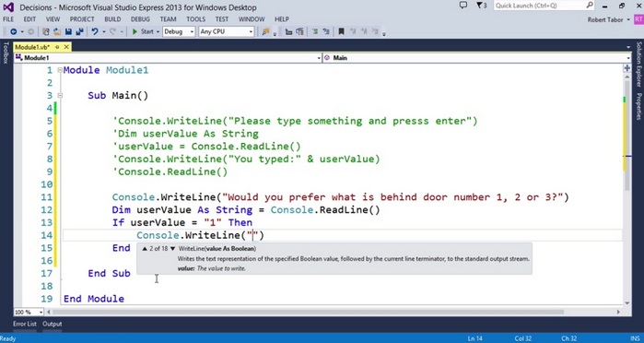The width and height of the screenshot is (644, 343).
Task: Click Display an Object Member List icon
Action: click(x=288, y=31)
